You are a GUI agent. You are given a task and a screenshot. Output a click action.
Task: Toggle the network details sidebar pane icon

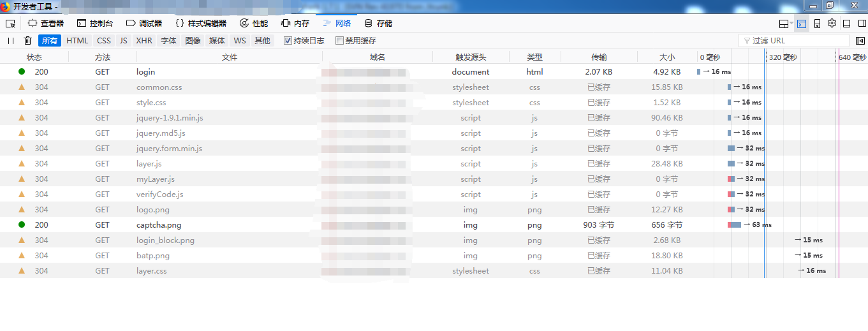click(860, 41)
